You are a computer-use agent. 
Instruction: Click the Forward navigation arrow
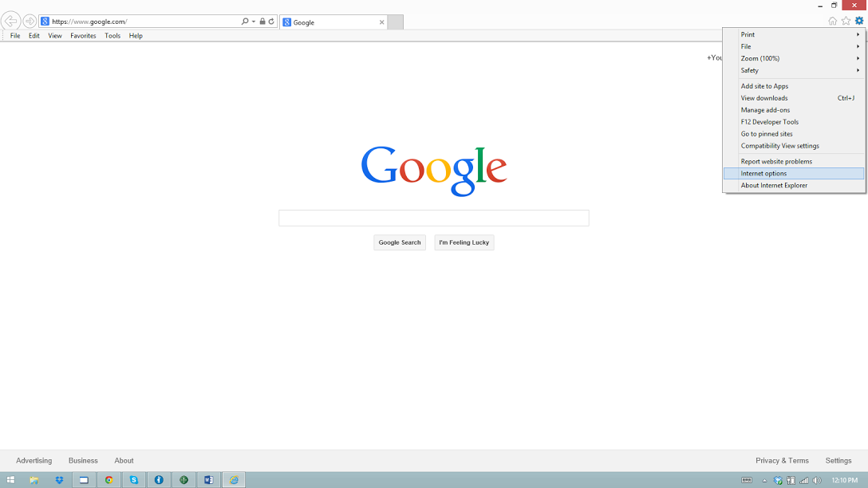[x=30, y=22]
